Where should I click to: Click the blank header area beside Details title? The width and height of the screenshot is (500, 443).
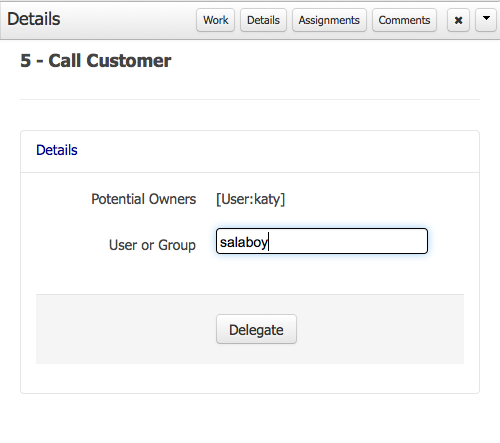click(x=128, y=20)
